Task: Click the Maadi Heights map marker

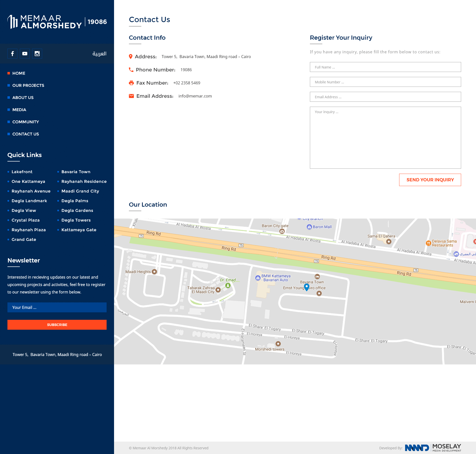Action: (x=154, y=272)
